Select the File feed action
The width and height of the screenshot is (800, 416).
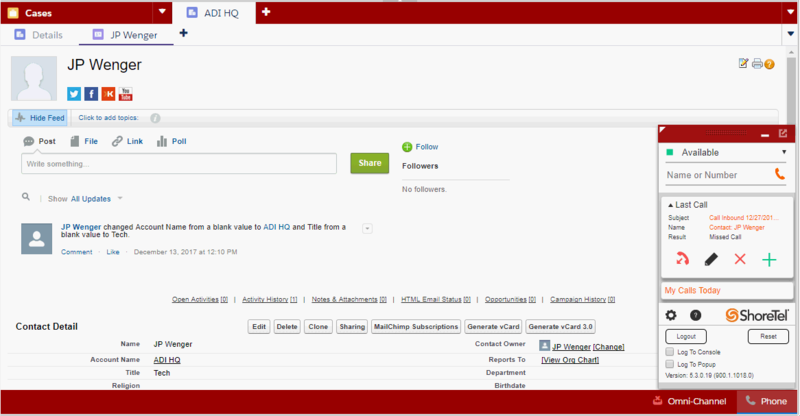pos(84,141)
